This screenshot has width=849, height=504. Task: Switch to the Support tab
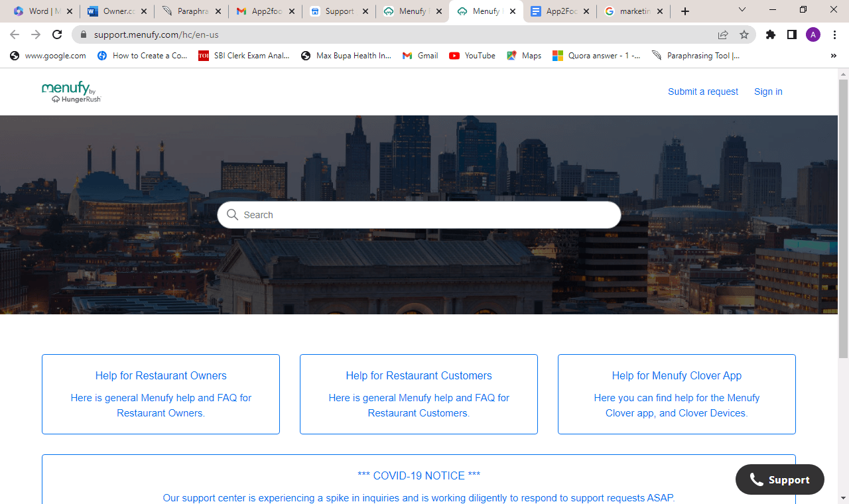(339, 11)
